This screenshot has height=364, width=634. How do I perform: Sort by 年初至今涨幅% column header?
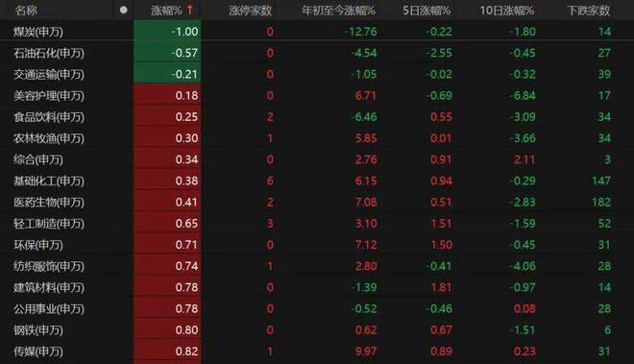click(338, 11)
